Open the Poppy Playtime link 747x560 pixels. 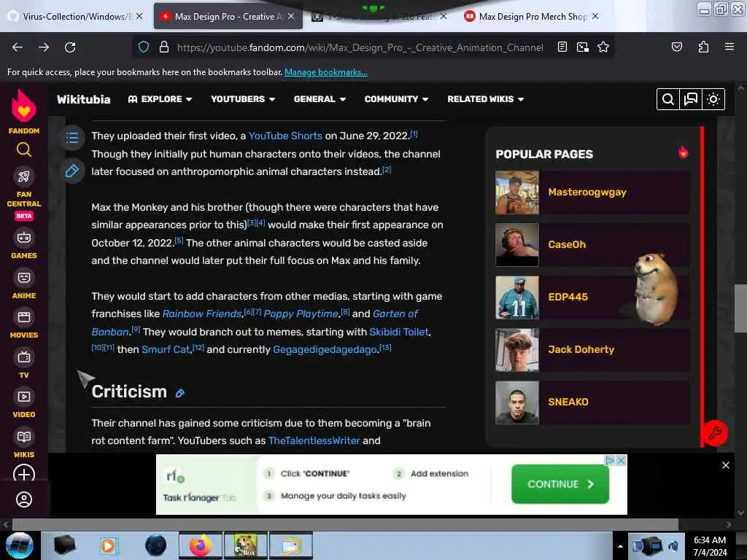click(x=301, y=314)
